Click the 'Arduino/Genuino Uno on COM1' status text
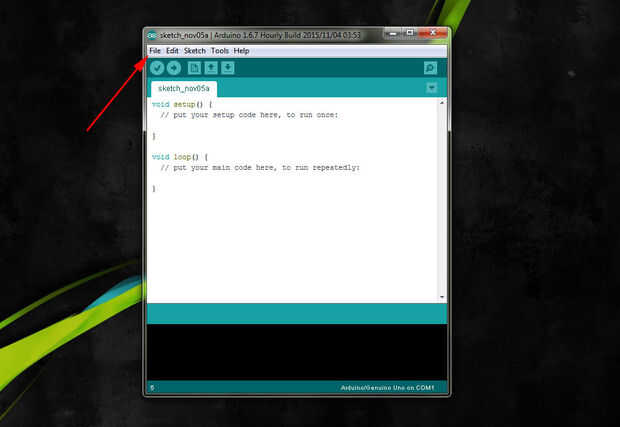620x427 pixels. [x=387, y=388]
